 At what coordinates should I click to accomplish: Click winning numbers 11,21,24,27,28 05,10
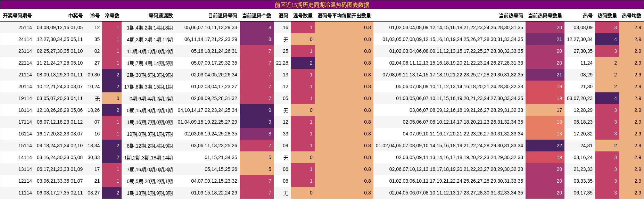coord(60,63)
